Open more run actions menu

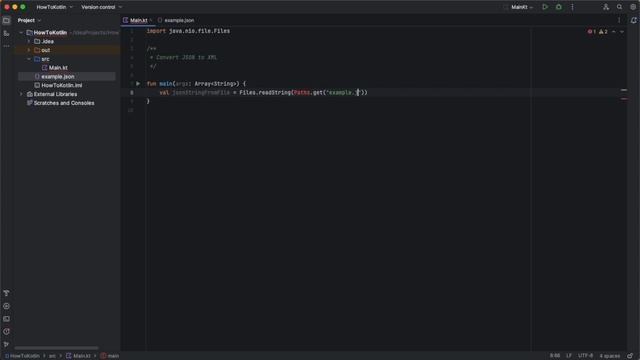(572, 7)
